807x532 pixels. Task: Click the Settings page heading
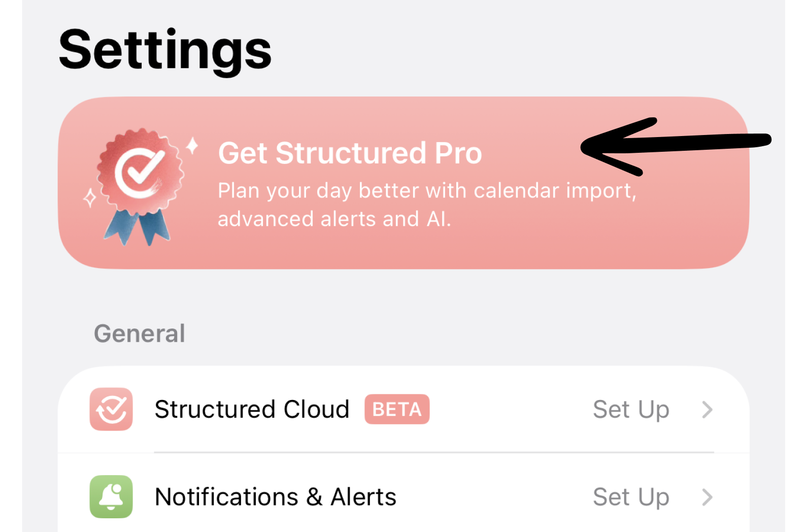coord(165,51)
